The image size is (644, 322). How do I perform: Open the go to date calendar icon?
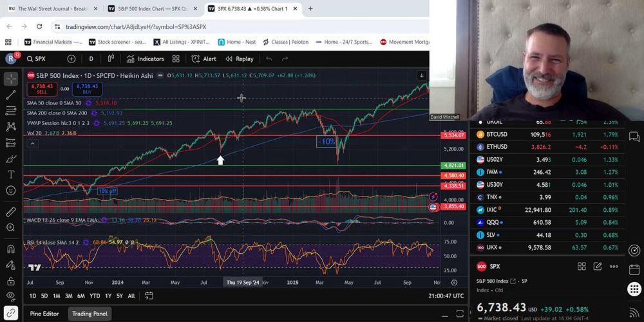click(x=149, y=296)
